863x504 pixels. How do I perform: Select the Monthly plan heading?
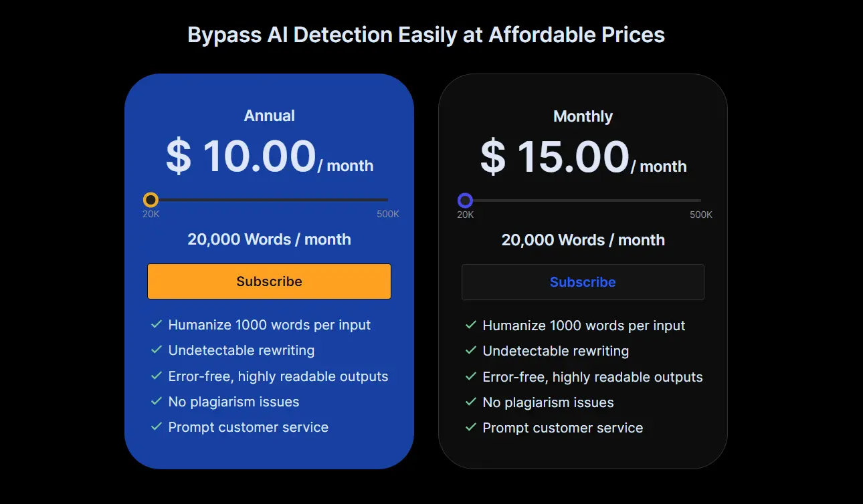[x=583, y=116]
